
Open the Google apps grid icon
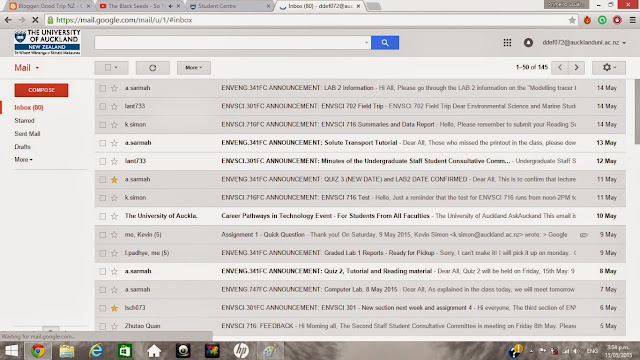pos(507,42)
